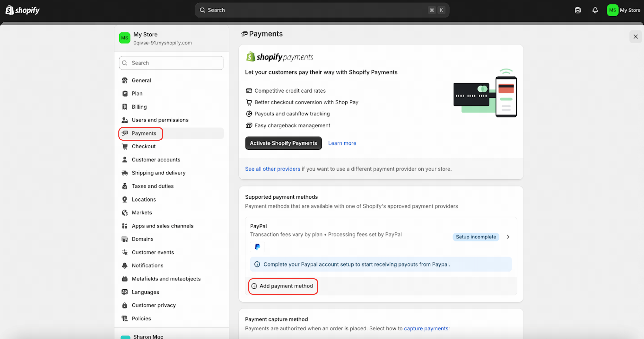
Task: Click the Markets globe icon
Action: coord(124,213)
